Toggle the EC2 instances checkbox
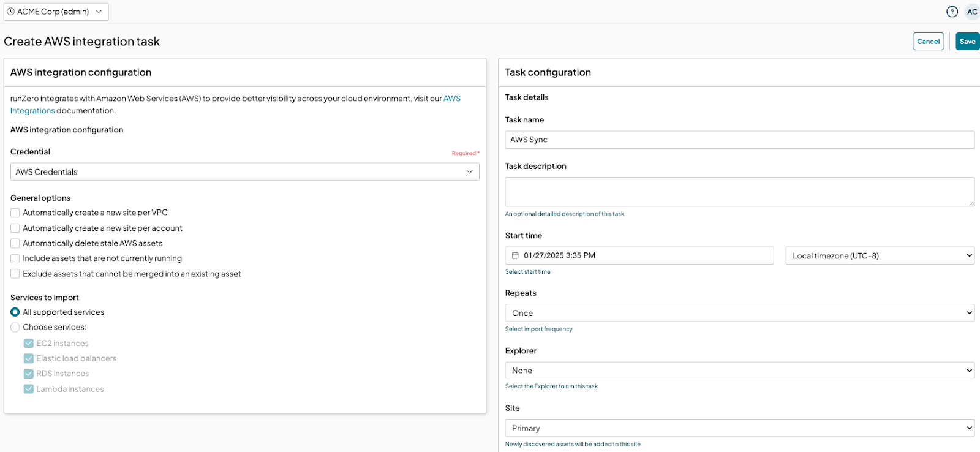This screenshot has width=980, height=452. point(29,344)
